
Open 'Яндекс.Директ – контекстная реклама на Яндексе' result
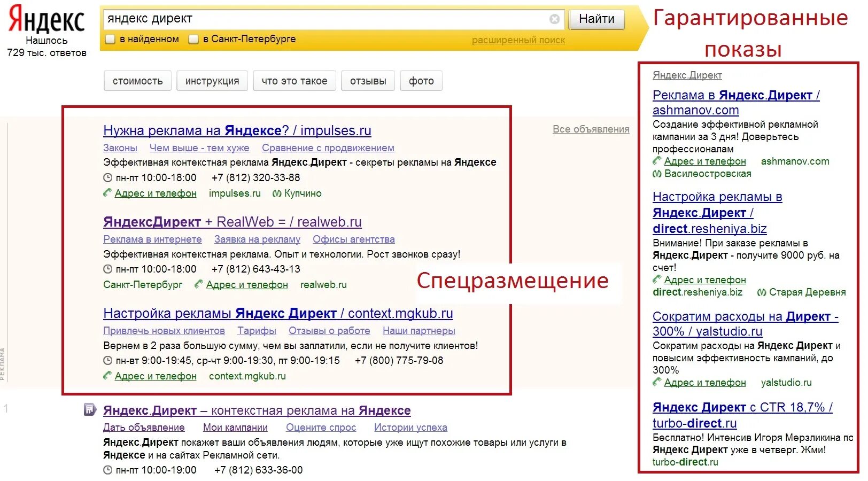click(257, 410)
